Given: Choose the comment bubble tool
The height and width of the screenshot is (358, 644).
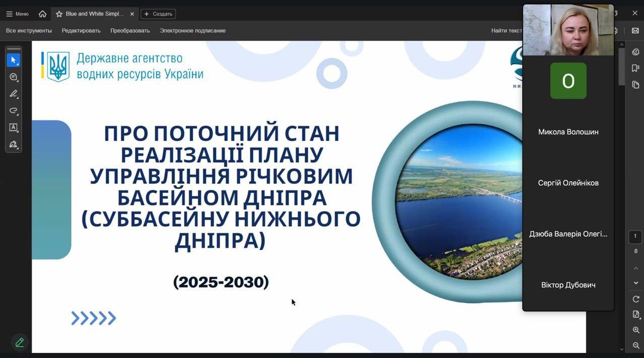Looking at the screenshot, I should [x=14, y=77].
